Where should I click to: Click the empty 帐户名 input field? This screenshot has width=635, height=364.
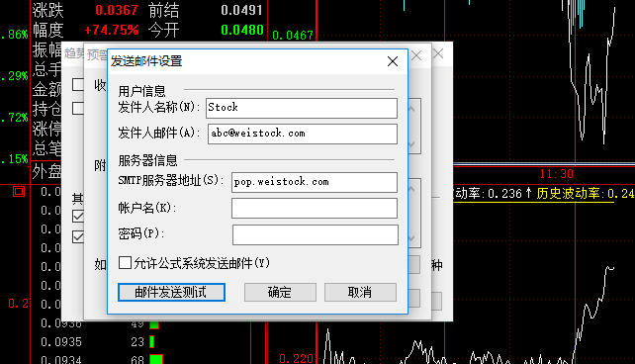(x=315, y=208)
